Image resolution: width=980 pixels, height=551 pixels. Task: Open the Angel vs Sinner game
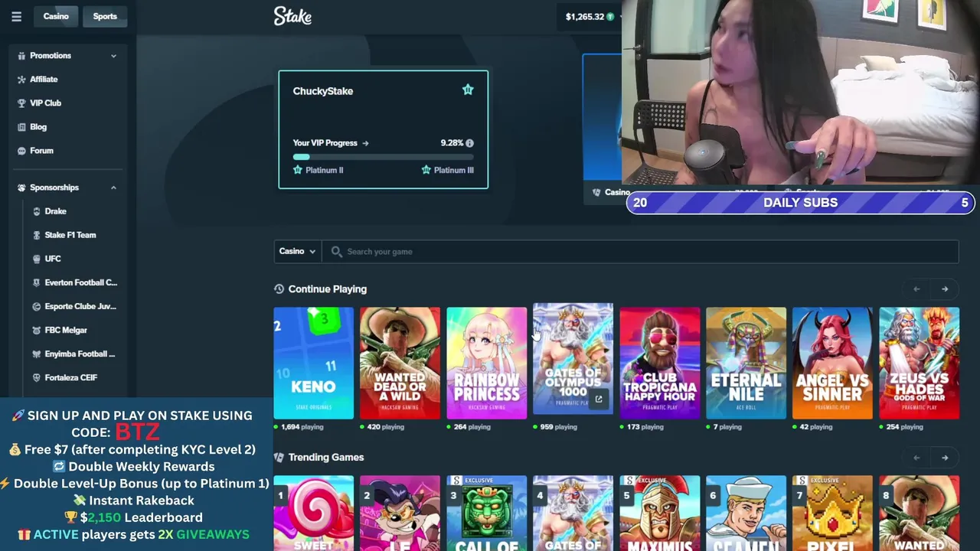[x=832, y=363]
